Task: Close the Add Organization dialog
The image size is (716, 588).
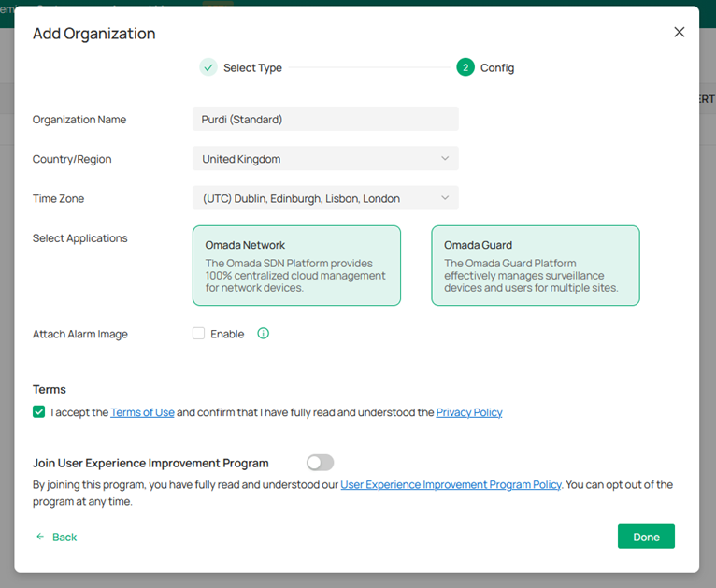Action: (680, 32)
